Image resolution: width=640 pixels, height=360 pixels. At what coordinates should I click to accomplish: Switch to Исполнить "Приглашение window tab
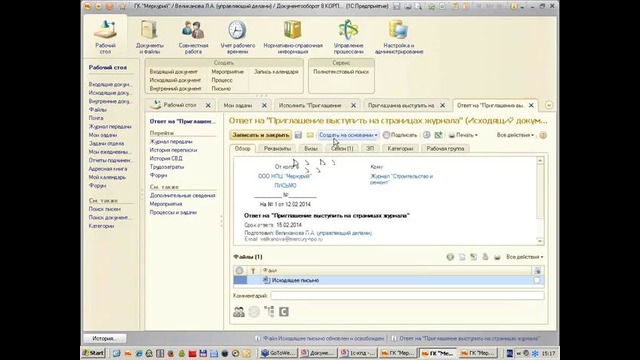click(310, 105)
